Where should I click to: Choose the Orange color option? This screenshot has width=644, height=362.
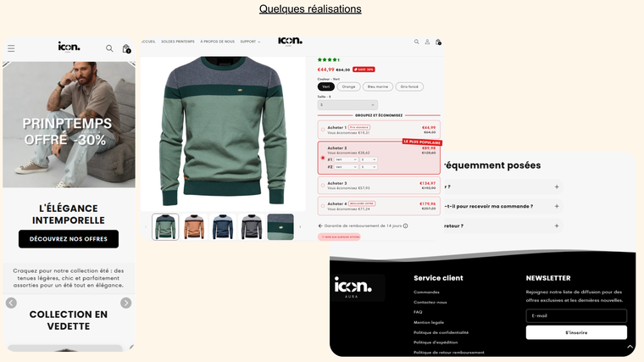349,86
